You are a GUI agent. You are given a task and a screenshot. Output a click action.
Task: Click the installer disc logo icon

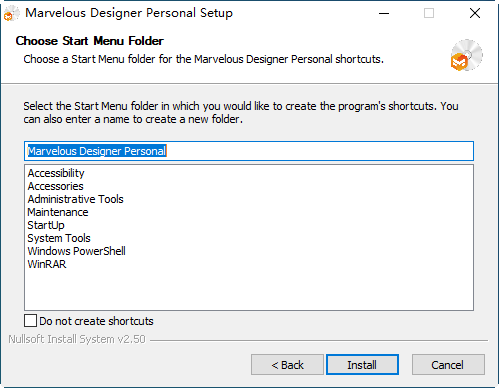[466, 55]
